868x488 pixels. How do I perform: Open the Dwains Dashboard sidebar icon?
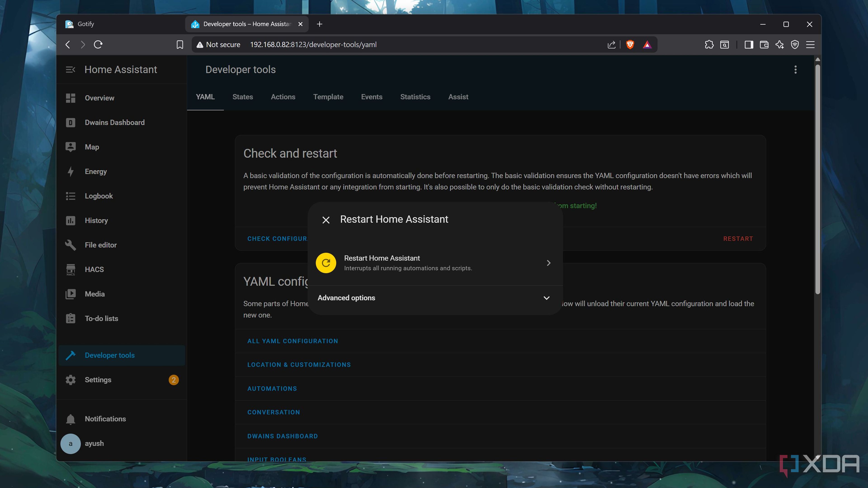click(x=71, y=123)
